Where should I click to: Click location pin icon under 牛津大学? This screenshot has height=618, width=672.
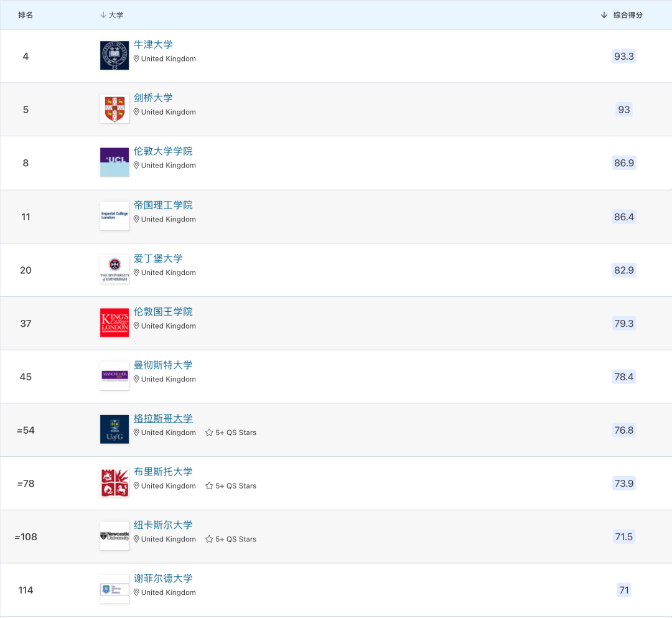pyautogui.click(x=136, y=59)
